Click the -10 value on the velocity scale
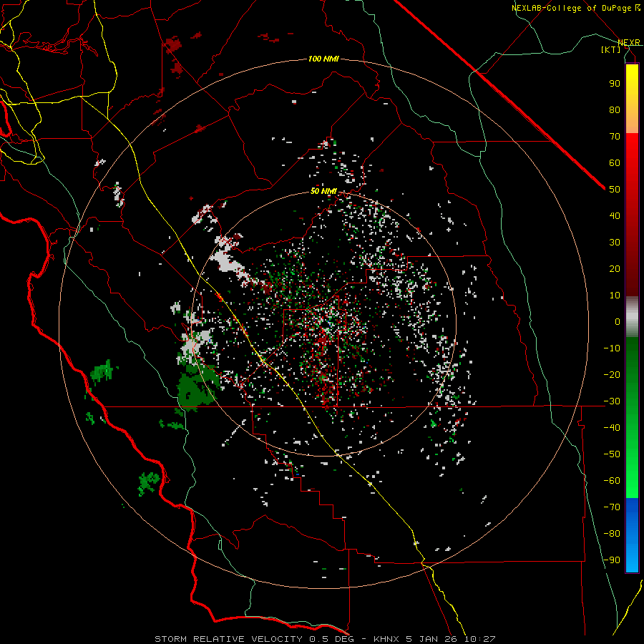This screenshot has width=644, height=644. pyautogui.click(x=612, y=348)
